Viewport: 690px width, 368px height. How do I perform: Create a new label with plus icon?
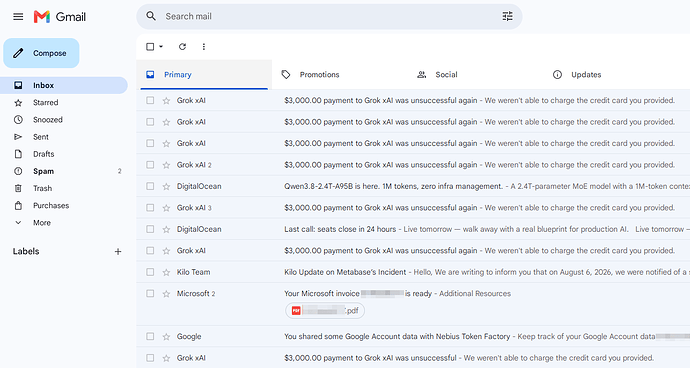point(118,252)
